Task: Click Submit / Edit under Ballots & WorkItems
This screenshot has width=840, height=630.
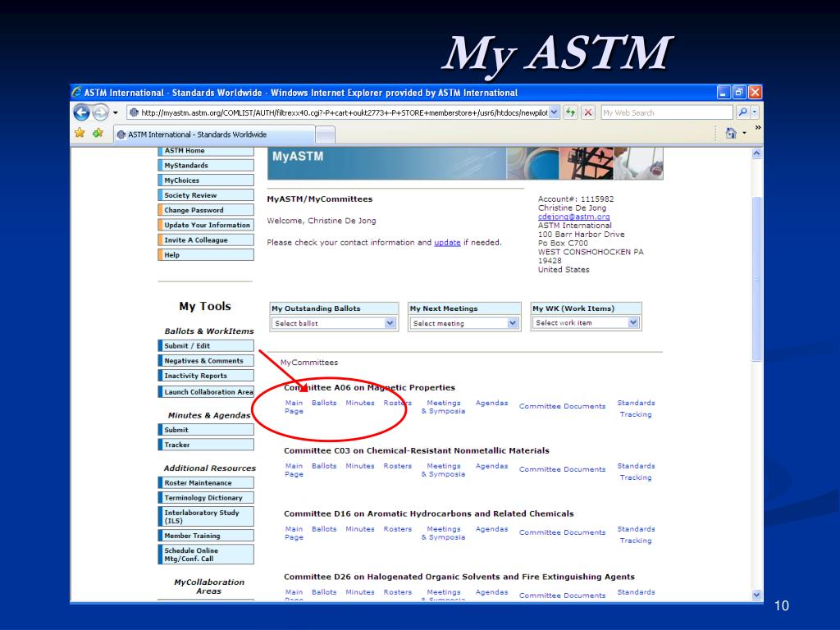Action: pyautogui.click(x=206, y=346)
